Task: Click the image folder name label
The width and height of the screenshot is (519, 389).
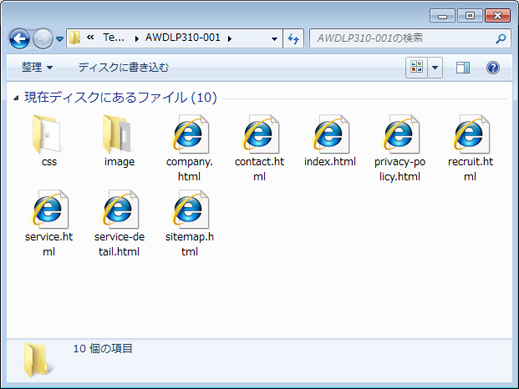Action: pos(119,162)
